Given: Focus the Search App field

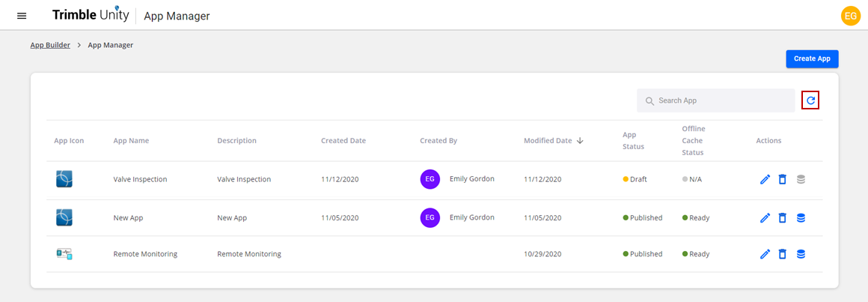Looking at the screenshot, I should pyautogui.click(x=716, y=101).
